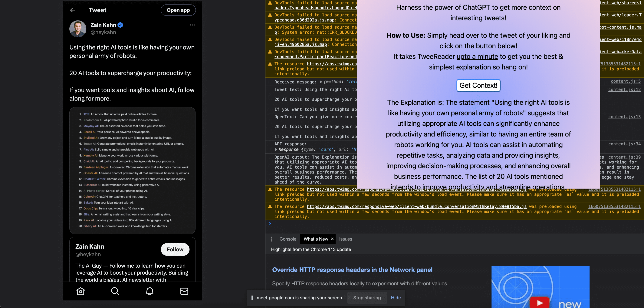Click Zain Kahn's profile avatar
Image resolution: width=644 pixels, height=308 pixels.
[x=78, y=29]
